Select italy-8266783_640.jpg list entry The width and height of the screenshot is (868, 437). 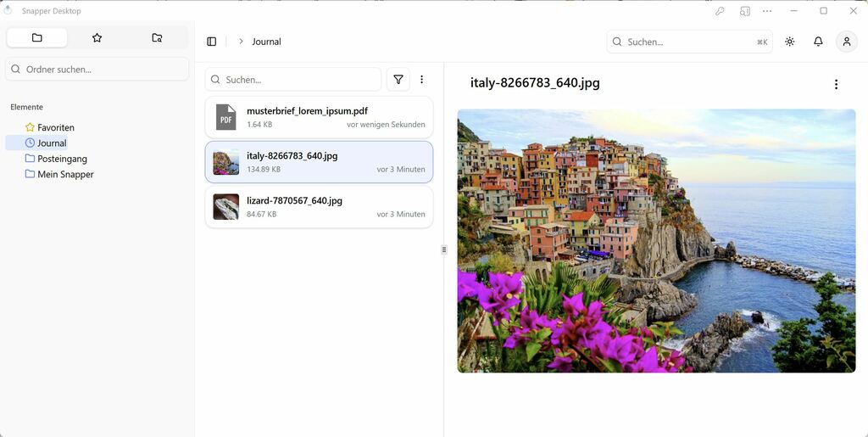(x=319, y=162)
